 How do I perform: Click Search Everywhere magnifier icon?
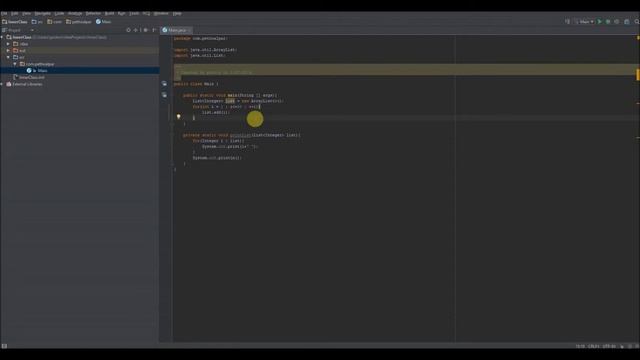point(637,22)
